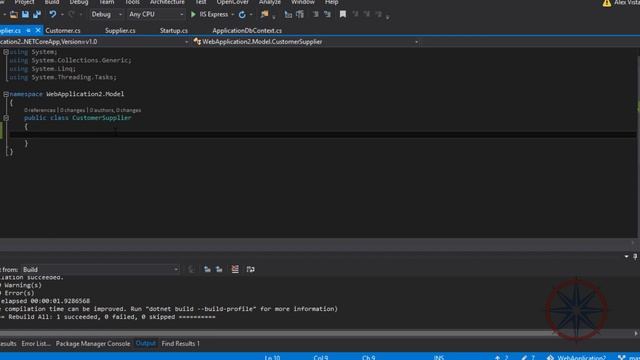Open the Tools menu
The image size is (640, 360).
coord(132,2)
